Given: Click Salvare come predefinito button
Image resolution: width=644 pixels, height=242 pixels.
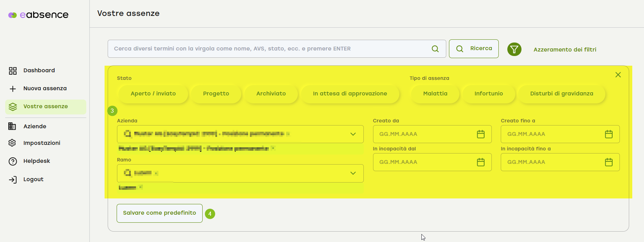Looking at the screenshot, I should pyautogui.click(x=159, y=213).
